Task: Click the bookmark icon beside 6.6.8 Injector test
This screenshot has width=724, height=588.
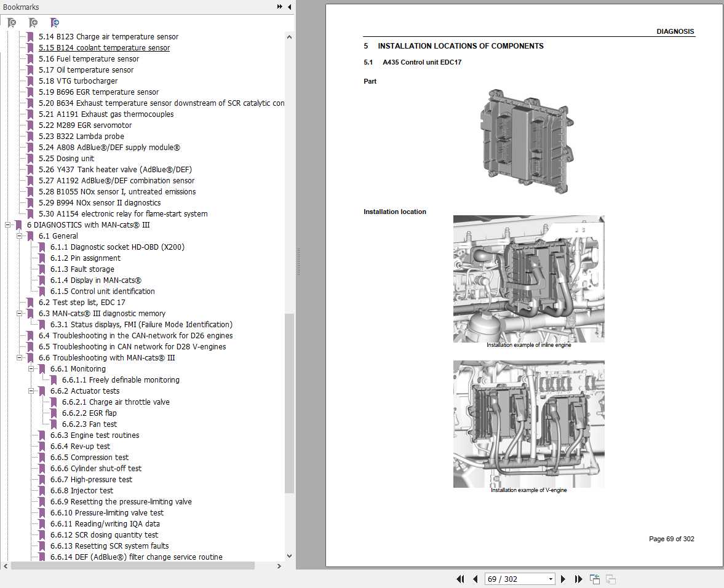Action: (x=42, y=491)
